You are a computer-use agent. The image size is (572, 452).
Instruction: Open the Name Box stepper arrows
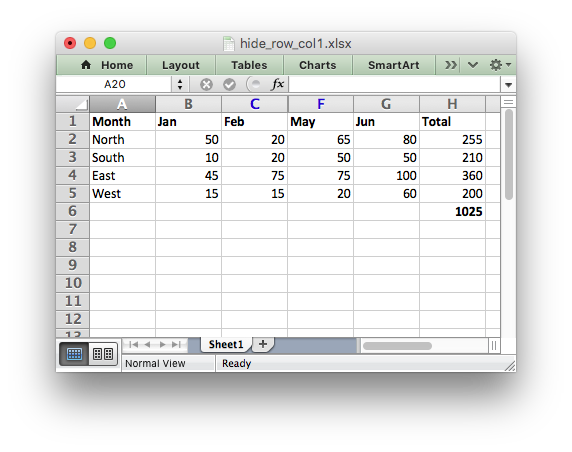pos(180,85)
